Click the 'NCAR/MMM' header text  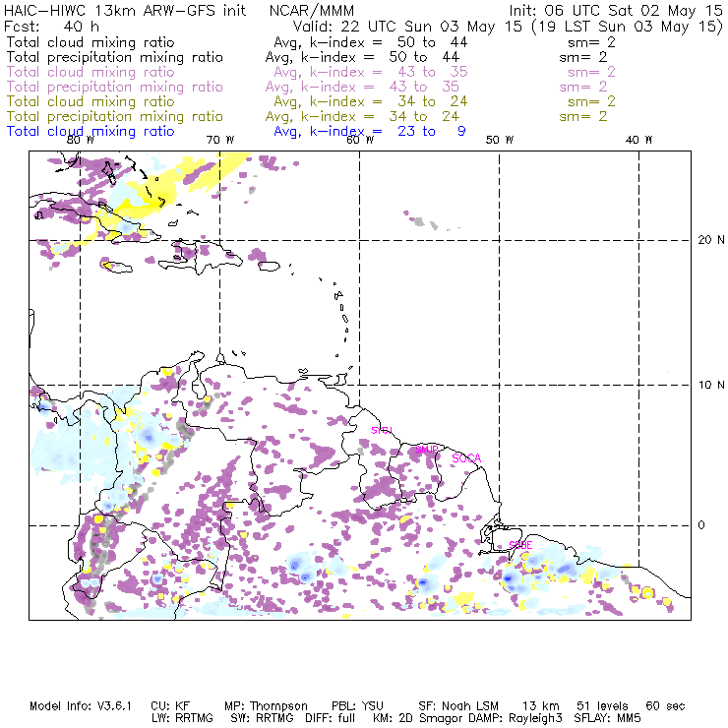[312, 11]
